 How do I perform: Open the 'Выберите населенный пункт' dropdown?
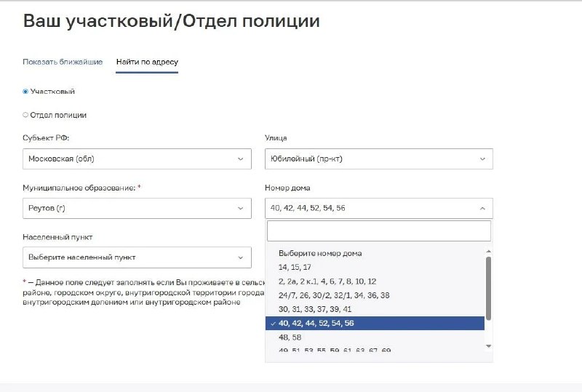137,257
